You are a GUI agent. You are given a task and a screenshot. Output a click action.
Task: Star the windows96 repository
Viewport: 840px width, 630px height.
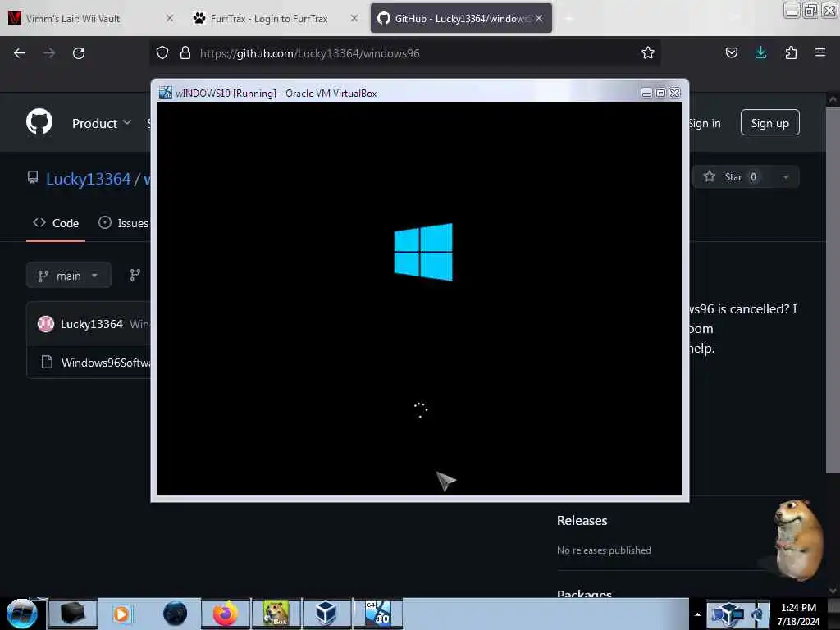coord(732,177)
